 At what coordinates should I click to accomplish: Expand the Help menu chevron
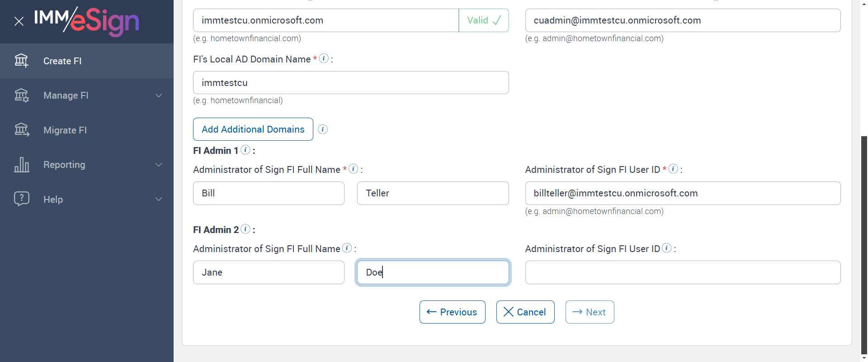(x=159, y=199)
